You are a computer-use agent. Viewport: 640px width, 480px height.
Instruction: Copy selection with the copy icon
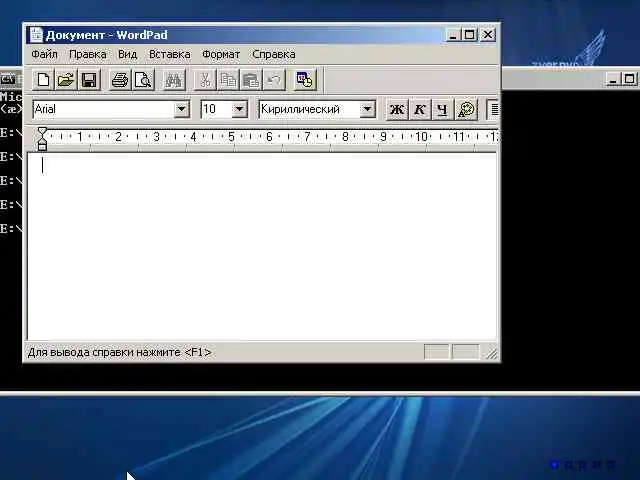[228, 80]
